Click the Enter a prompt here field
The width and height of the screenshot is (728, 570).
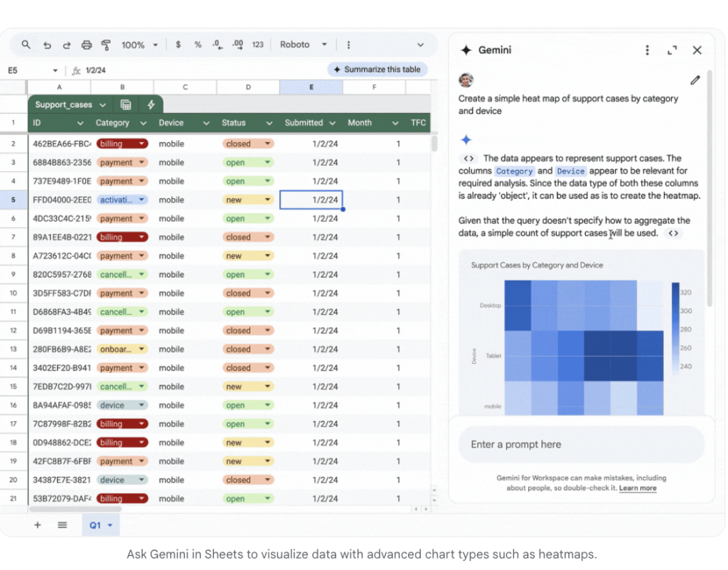[x=581, y=445]
